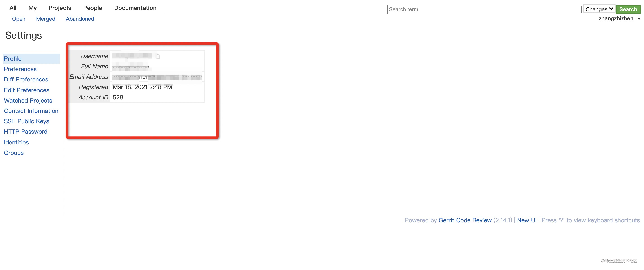Show Merged changes list

tap(46, 19)
